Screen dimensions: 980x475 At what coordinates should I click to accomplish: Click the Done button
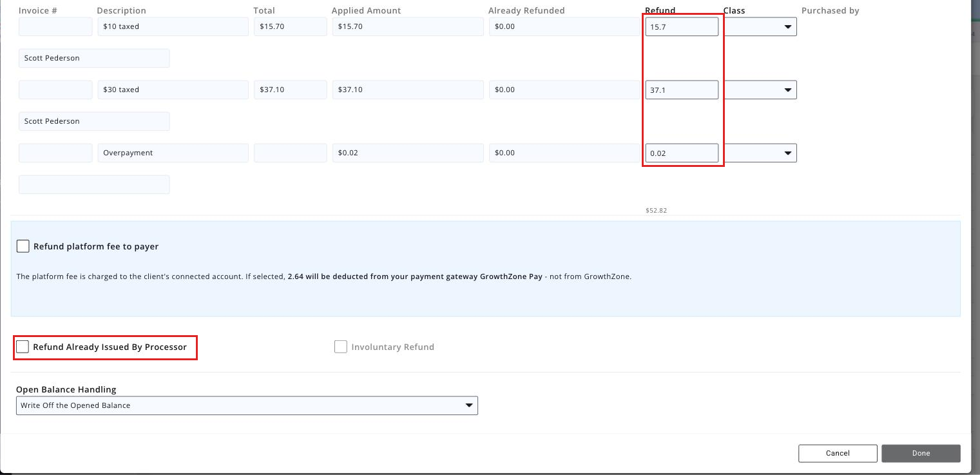pyautogui.click(x=921, y=453)
